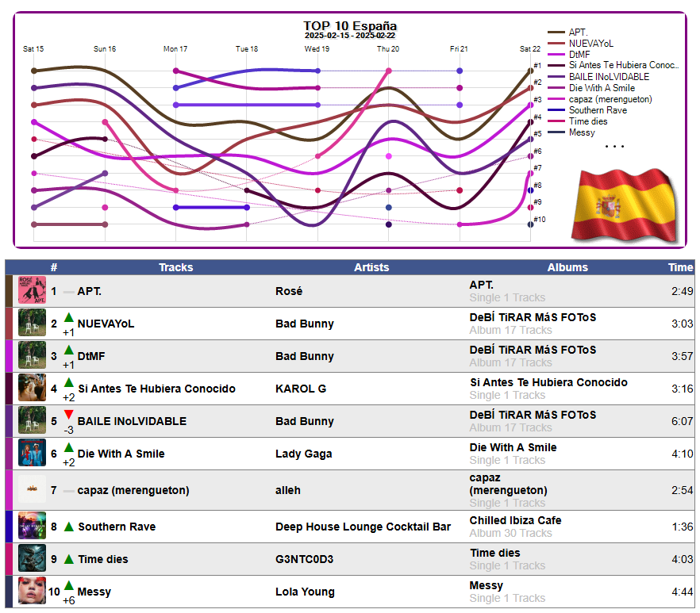Image resolution: width=700 pixels, height=613 pixels.
Task: Click the album Chilled Ibiza Cafe
Action: (x=515, y=521)
